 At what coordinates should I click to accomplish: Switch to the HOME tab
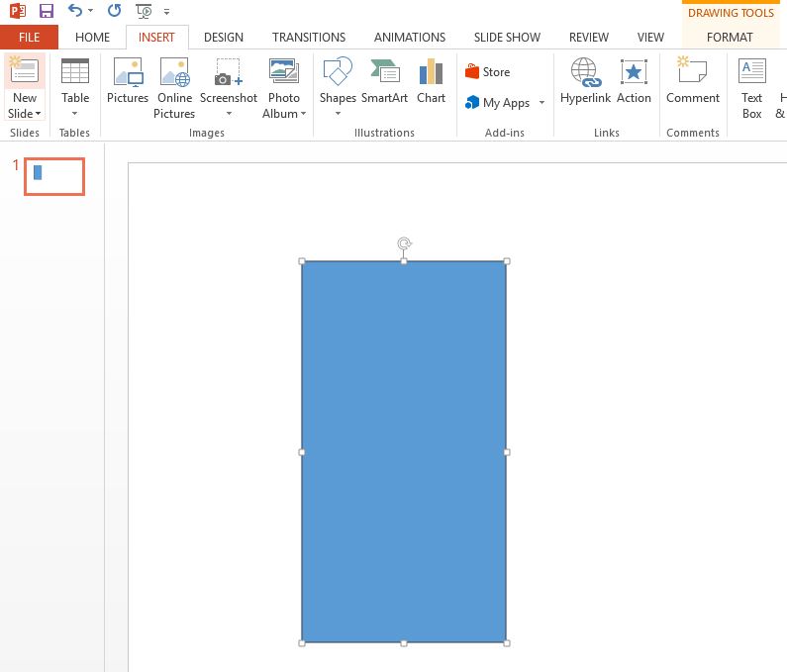(x=92, y=38)
